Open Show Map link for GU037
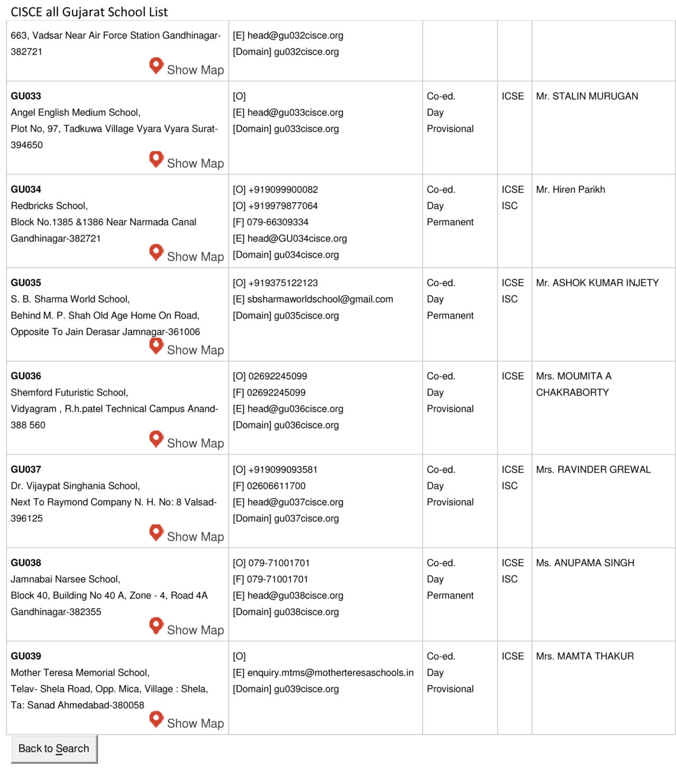This screenshot has width=676, height=784. pyautogui.click(x=195, y=537)
